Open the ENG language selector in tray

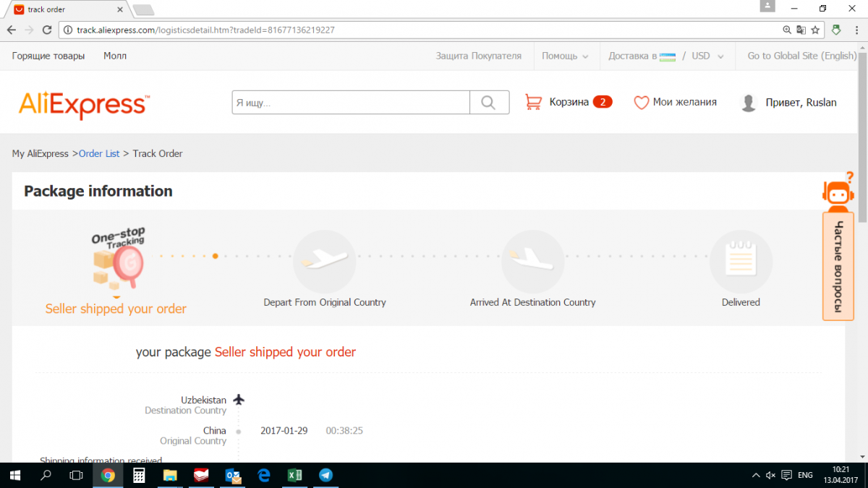point(805,475)
